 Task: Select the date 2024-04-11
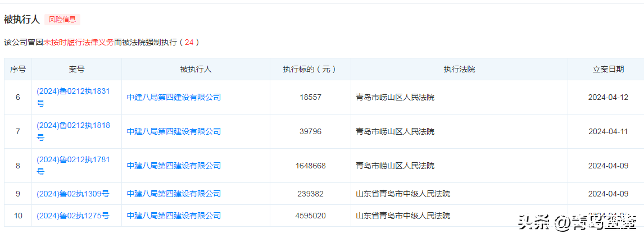click(608, 132)
